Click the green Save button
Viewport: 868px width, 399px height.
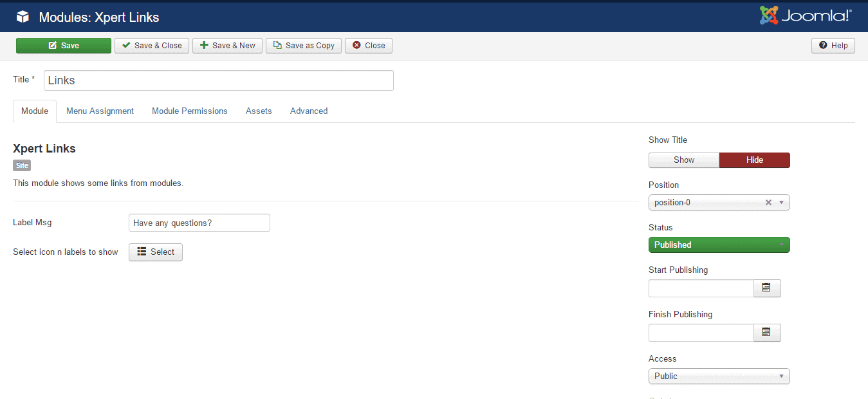pos(64,46)
